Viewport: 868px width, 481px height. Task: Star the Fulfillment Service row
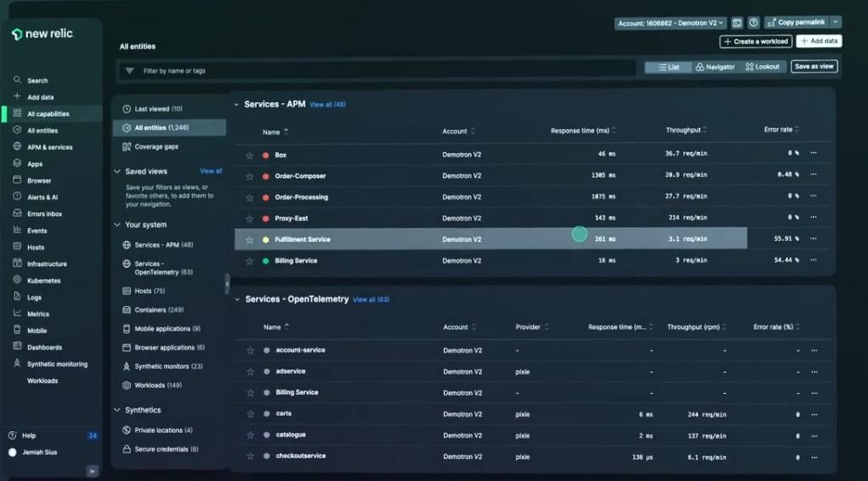[249, 240]
